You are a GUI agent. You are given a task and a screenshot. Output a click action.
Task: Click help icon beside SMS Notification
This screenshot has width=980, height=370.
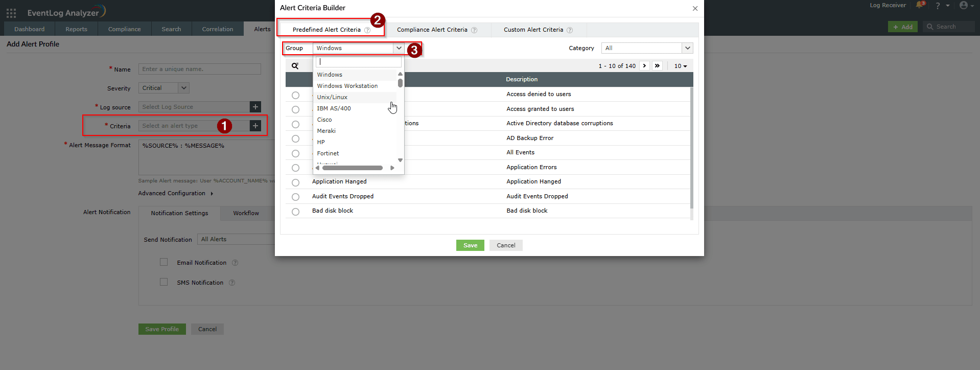click(x=232, y=283)
